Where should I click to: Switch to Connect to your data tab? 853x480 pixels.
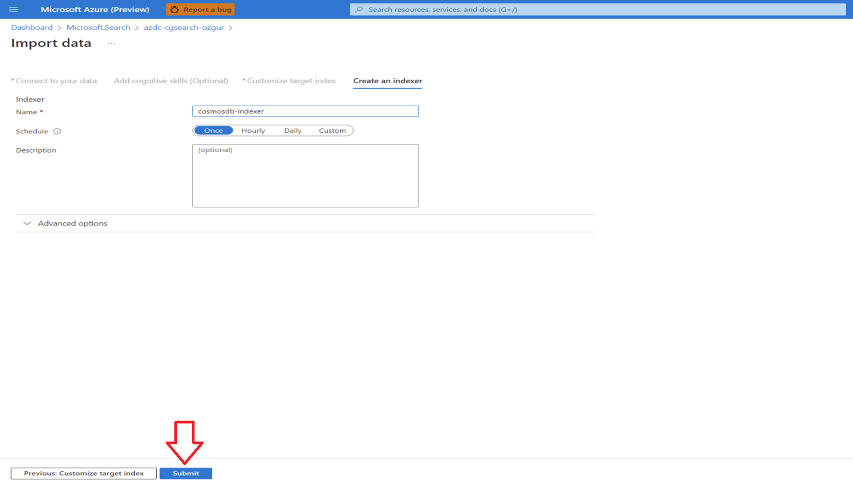(54, 81)
